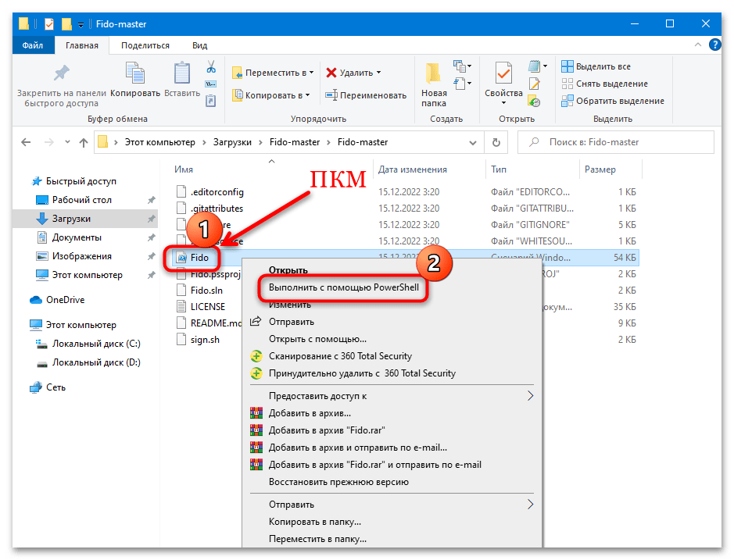The image size is (734, 560).
Task: Select Run with PowerShell menu entry
Action: [343, 287]
